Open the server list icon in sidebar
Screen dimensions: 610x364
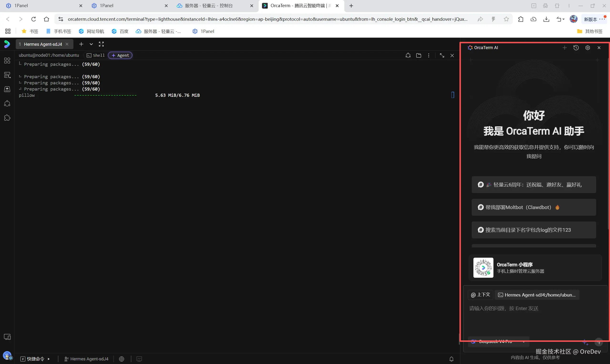(x=7, y=75)
